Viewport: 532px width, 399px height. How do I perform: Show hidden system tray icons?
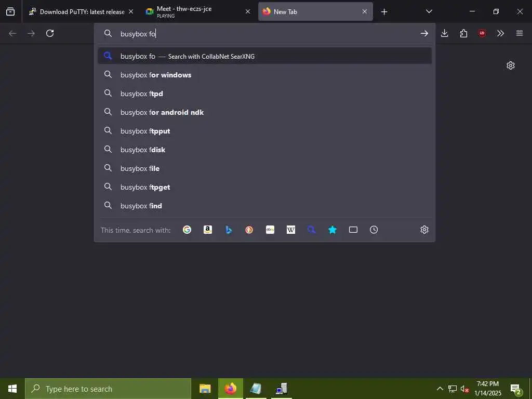tap(440, 389)
